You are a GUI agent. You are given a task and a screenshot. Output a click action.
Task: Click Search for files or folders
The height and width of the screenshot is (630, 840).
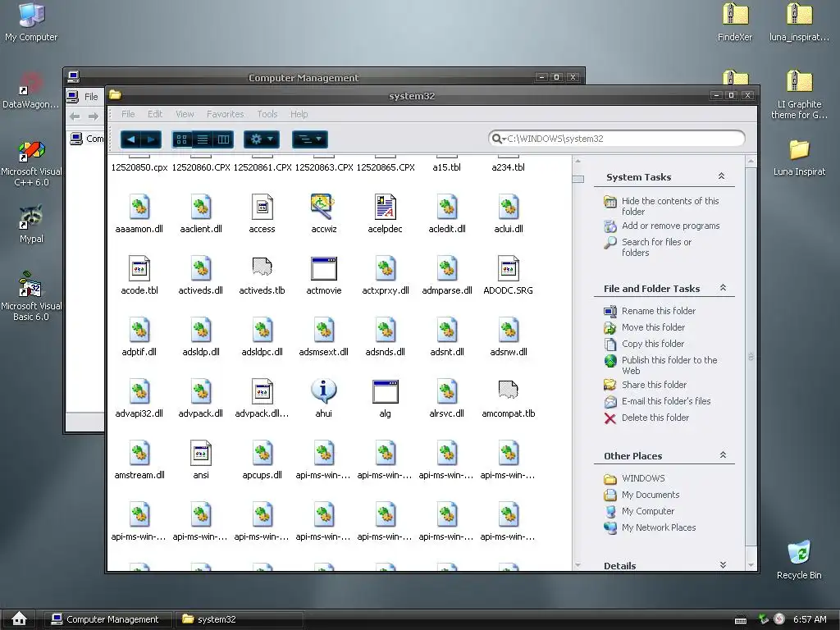tap(656, 248)
